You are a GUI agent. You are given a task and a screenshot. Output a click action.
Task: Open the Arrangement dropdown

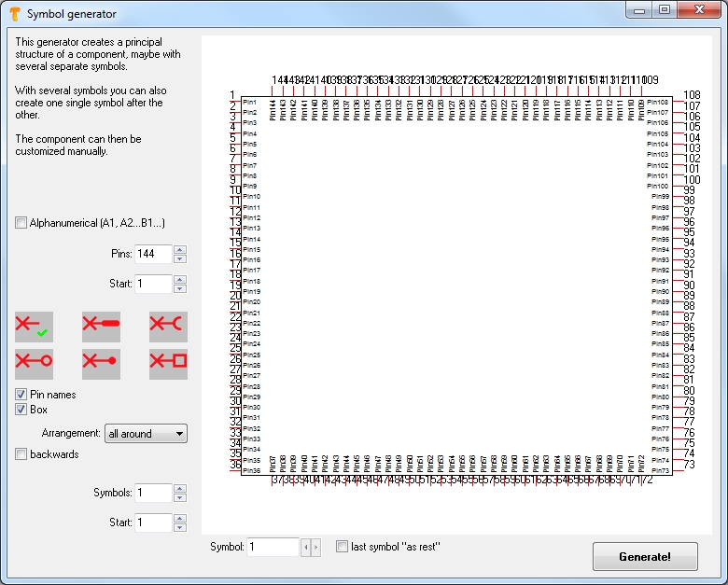coord(146,434)
